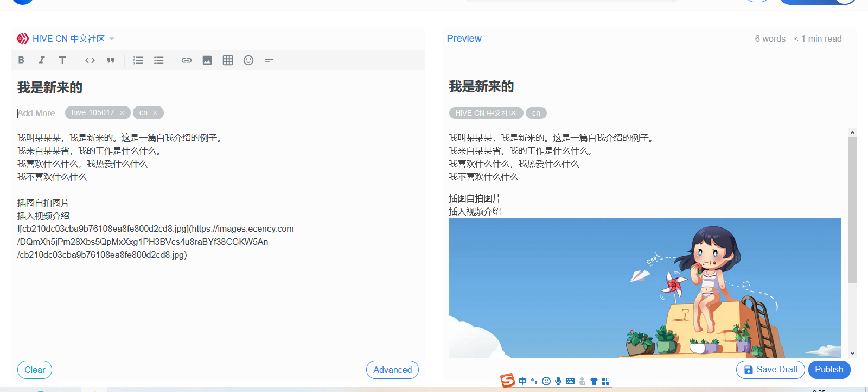
Task: Click the red Hive community logo
Action: (x=23, y=39)
